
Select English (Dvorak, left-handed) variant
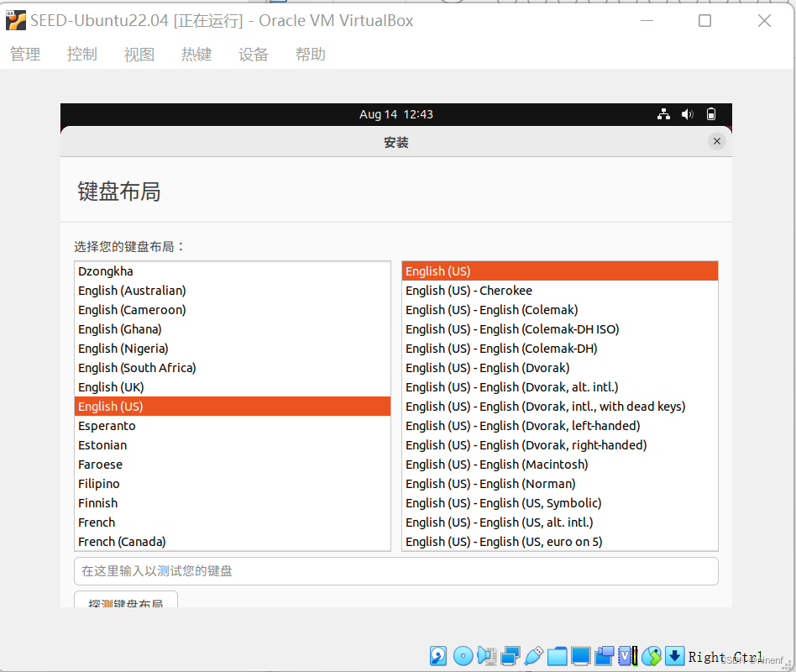pyautogui.click(x=560, y=426)
